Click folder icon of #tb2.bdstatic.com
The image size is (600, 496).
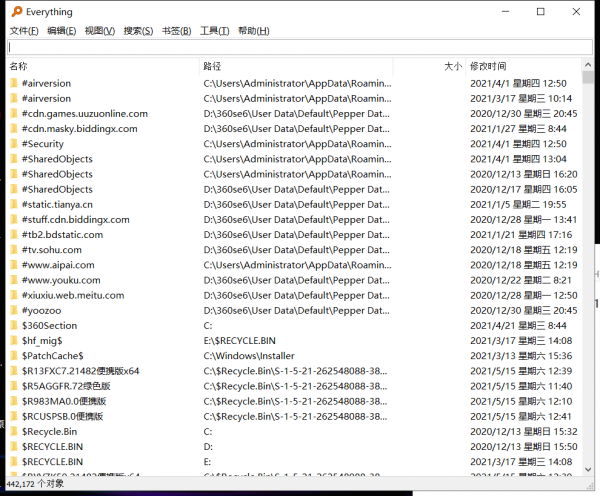coord(14,235)
